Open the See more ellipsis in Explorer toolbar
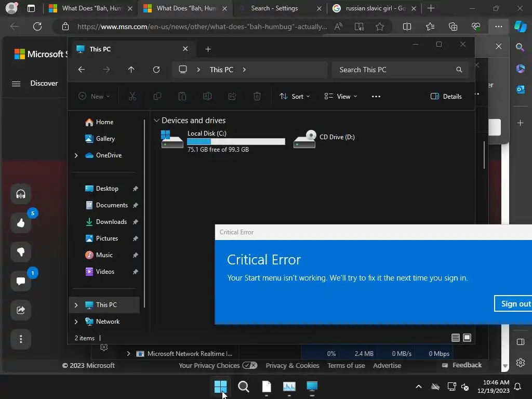Viewport: 532px width, 399px height. [376, 96]
